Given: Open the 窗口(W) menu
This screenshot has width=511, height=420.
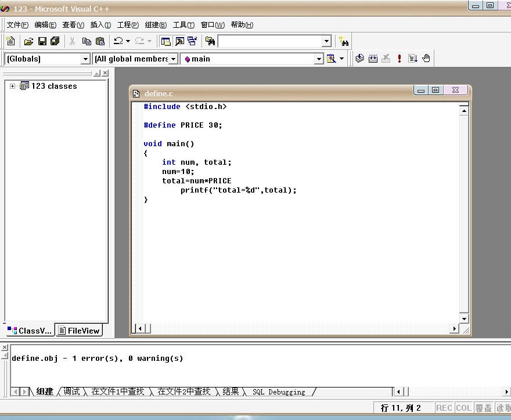Looking at the screenshot, I should (x=213, y=25).
